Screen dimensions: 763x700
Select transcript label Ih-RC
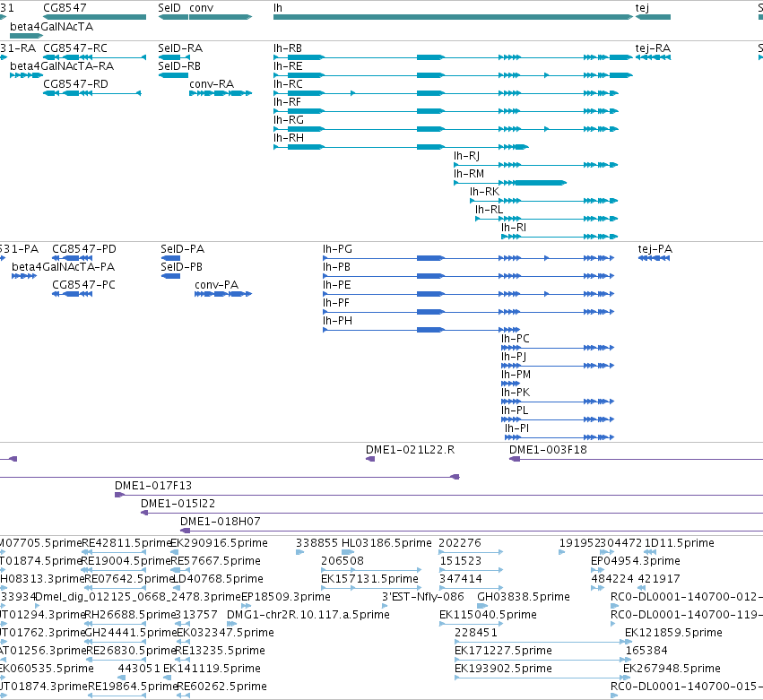click(288, 84)
